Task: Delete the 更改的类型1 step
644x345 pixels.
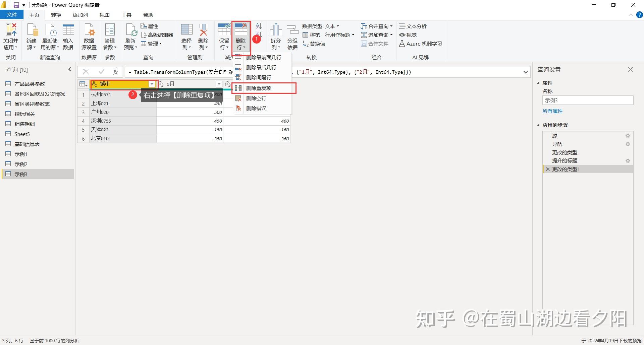Action: click(x=548, y=169)
